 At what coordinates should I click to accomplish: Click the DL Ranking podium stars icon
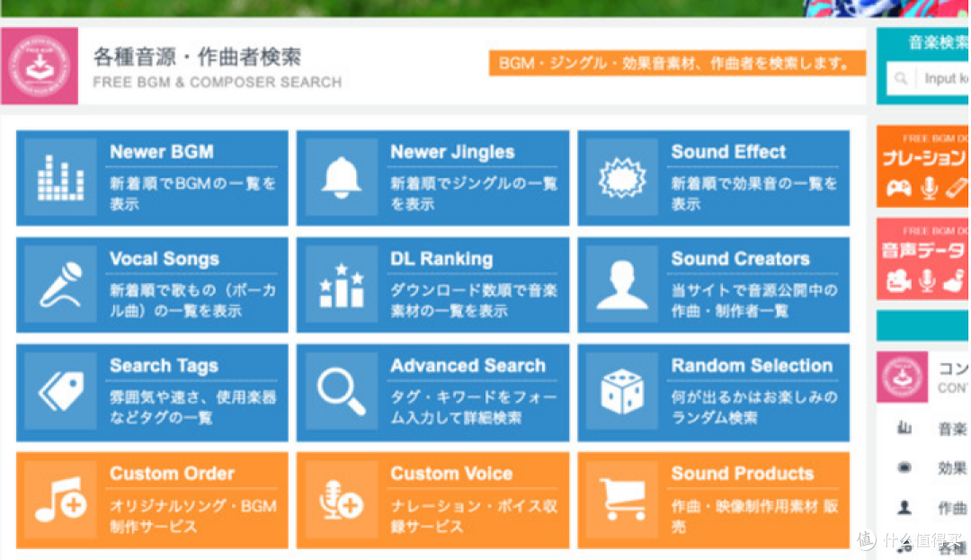pyautogui.click(x=342, y=285)
